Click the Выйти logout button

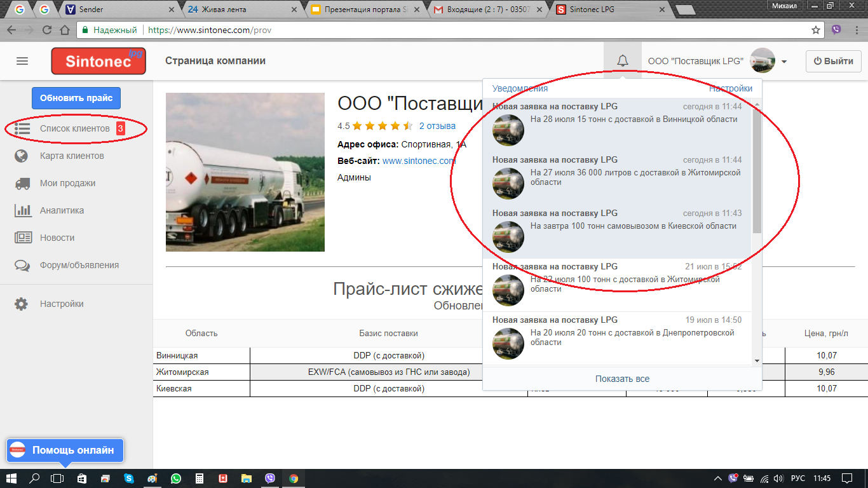tap(833, 61)
